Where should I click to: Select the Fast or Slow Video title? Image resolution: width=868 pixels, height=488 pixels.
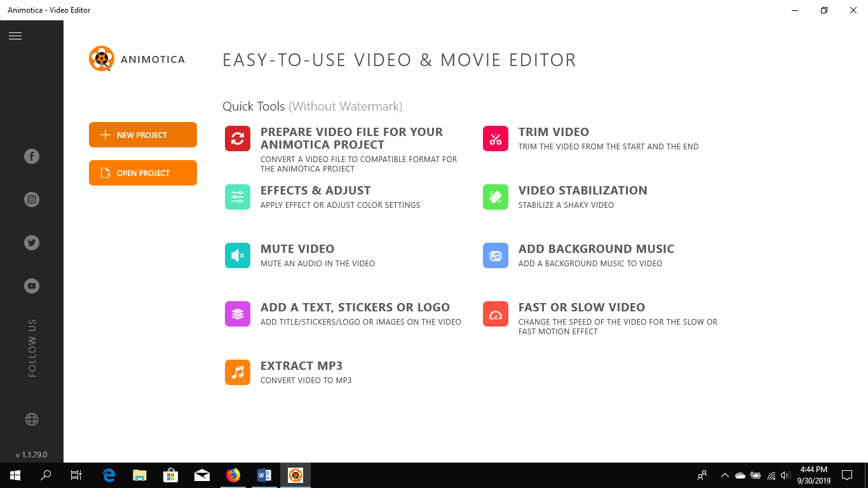582,307
